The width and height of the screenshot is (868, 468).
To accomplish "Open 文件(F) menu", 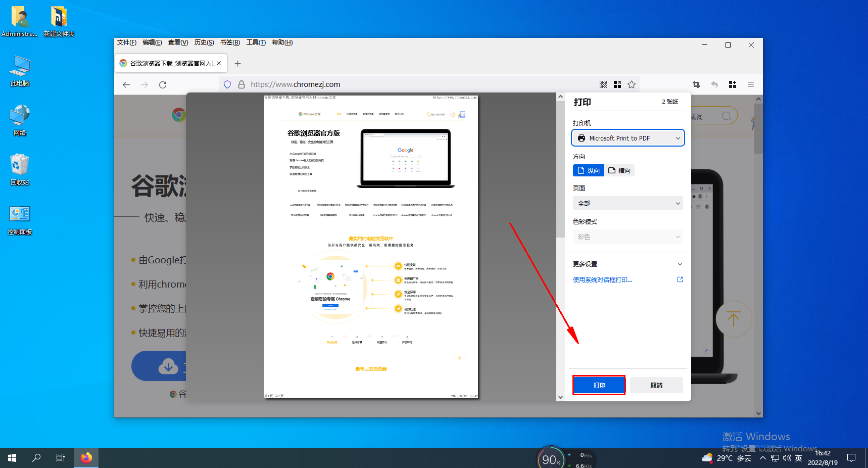I will (127, 42).
